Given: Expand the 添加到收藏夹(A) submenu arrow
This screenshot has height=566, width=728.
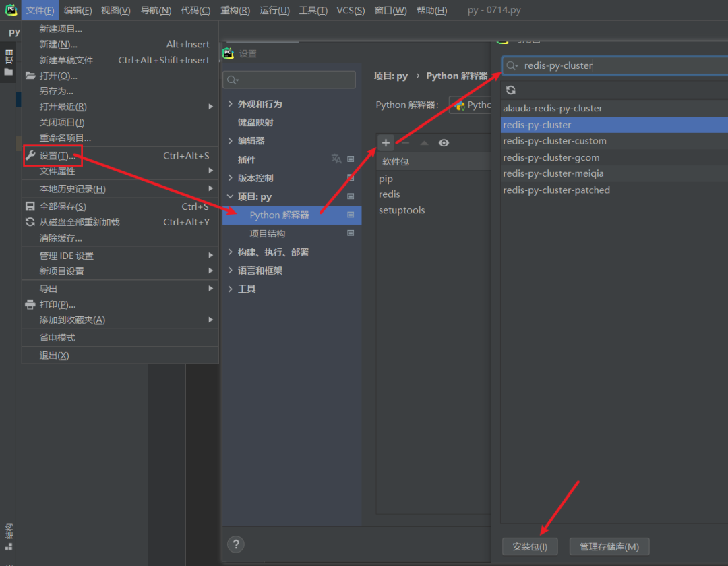Looking at the screenshot, I should (211, 320).
